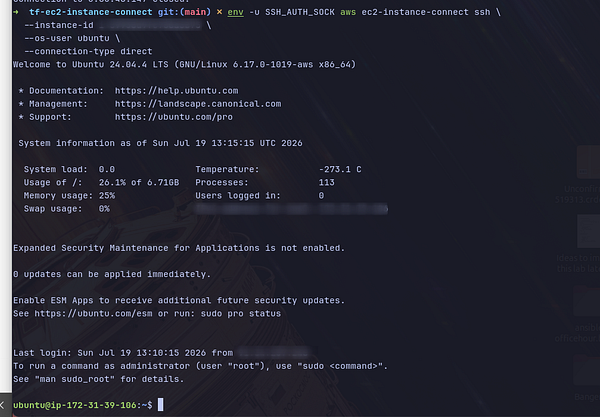The height and width of the screenshot is (417, 600).
Task: Click the 'Management:' label
Action: tap(58, 104)
